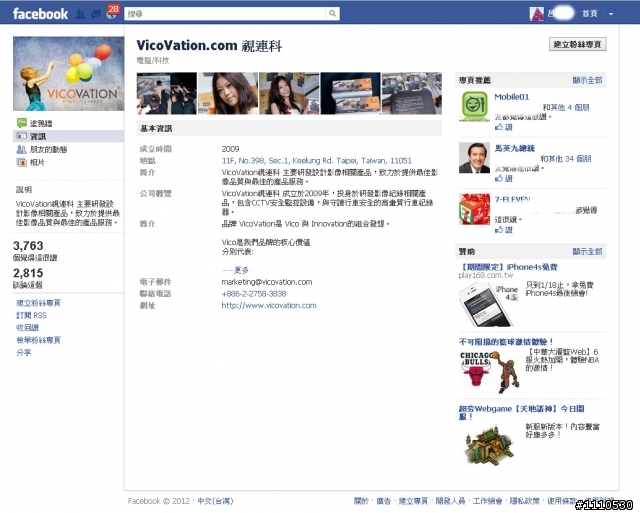Select the 相片 photos tab
This screenshot has height=513, width=640.
click(37, 162)
